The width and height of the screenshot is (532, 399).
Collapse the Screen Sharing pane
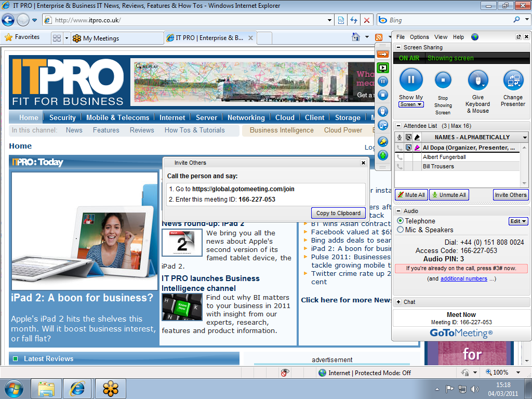(x=398, y=47)
